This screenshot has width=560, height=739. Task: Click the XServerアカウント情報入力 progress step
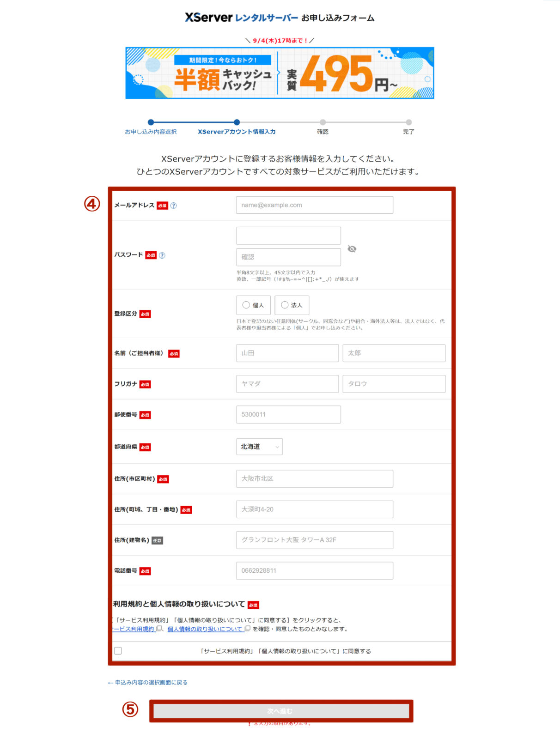pos(237,132)
